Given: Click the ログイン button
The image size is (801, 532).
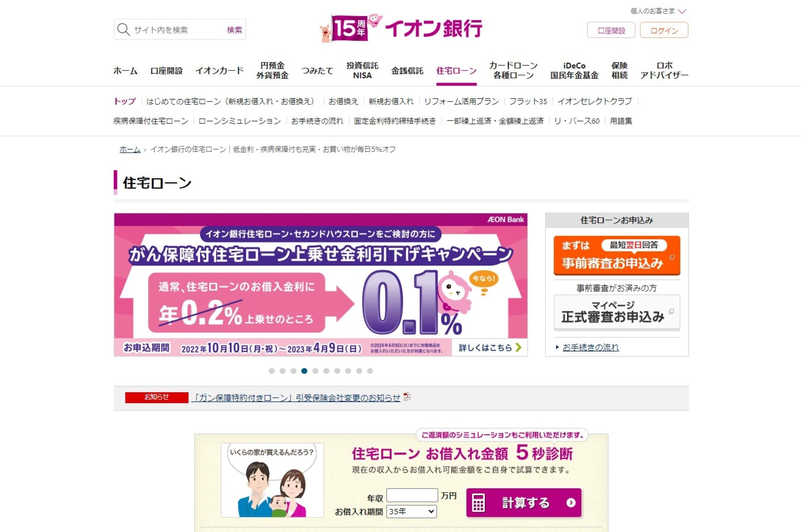Looking at the screenshot, I should click(x=664, y=30).
